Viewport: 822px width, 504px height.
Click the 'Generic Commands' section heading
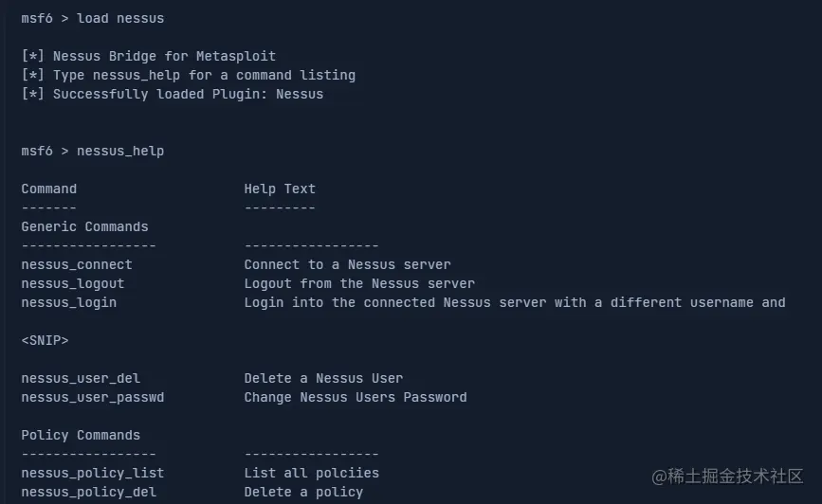pyautogui.click(x=84, y=226)
